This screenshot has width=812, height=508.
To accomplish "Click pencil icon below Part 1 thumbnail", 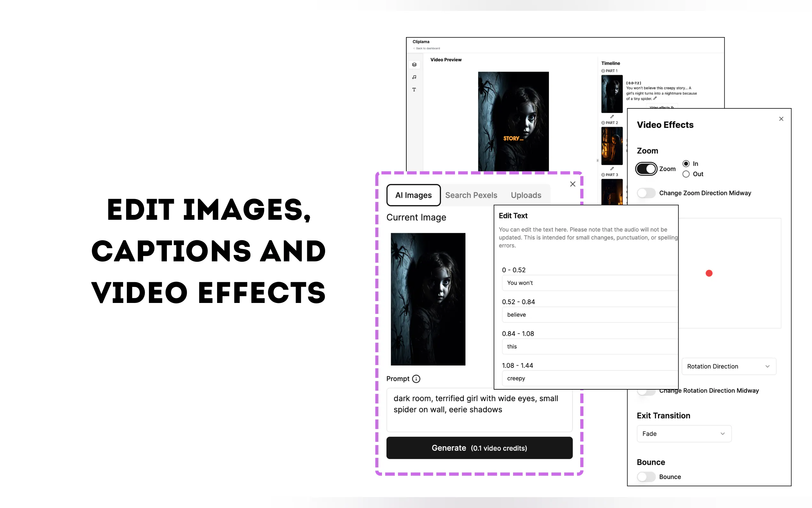I will click(x=612, y=116).
